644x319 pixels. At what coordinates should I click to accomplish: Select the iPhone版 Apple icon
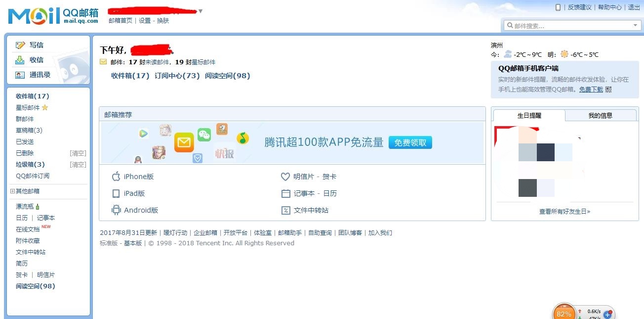click(x=116, y=176)
